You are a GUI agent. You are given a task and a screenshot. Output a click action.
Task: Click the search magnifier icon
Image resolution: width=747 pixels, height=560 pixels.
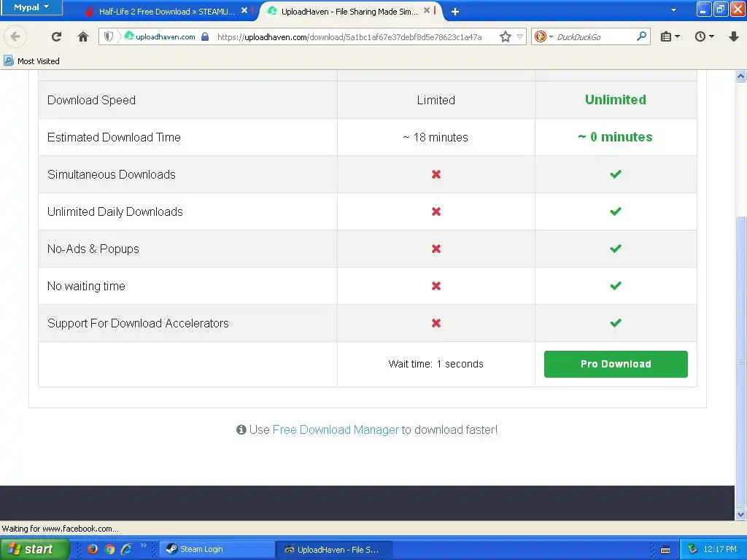(x=642, y=36)
